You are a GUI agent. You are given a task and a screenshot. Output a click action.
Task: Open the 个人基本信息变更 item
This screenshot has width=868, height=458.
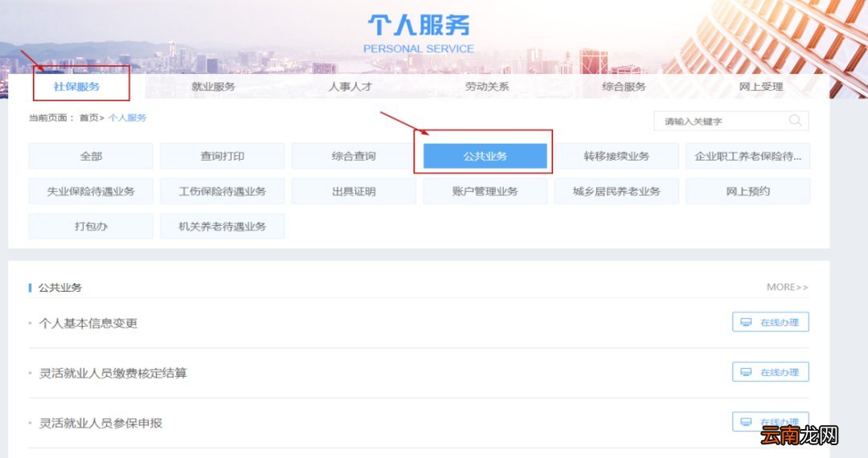click(x=88, y=323)
